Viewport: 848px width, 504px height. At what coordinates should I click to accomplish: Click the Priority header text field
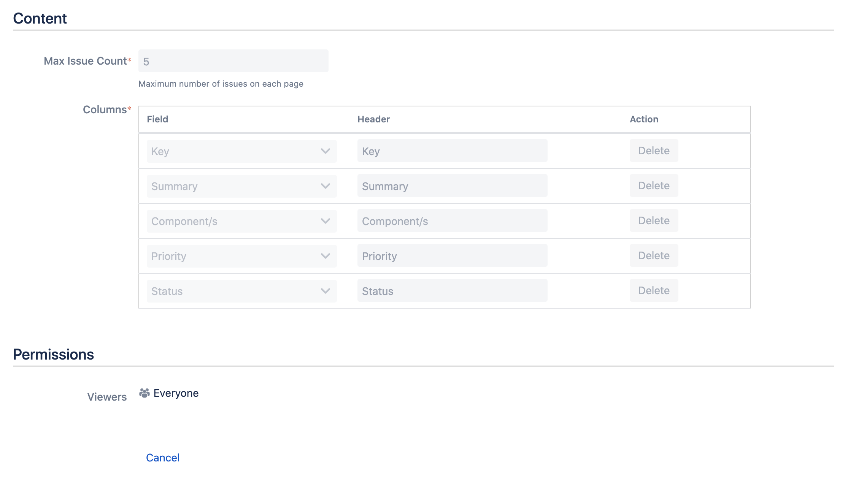pyautogui.click(x=452, y=256)
